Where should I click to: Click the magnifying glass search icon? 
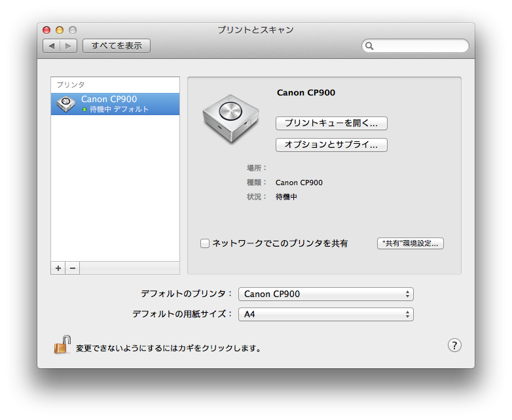click(x=369, y=46)
